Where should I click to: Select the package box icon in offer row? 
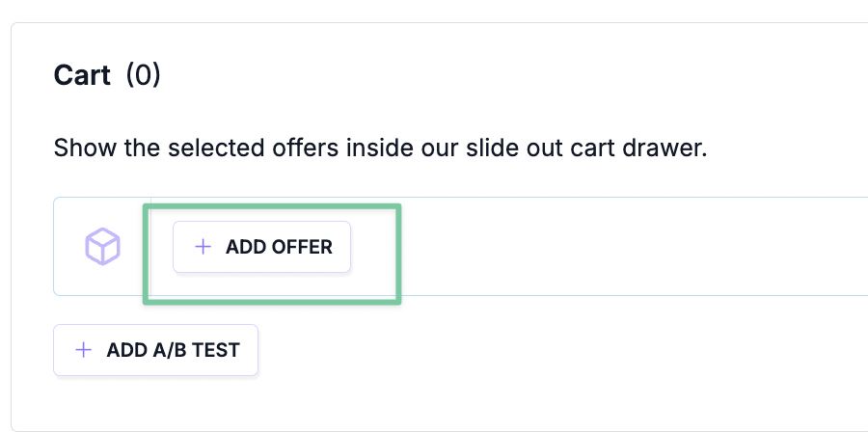click(102, 247)
